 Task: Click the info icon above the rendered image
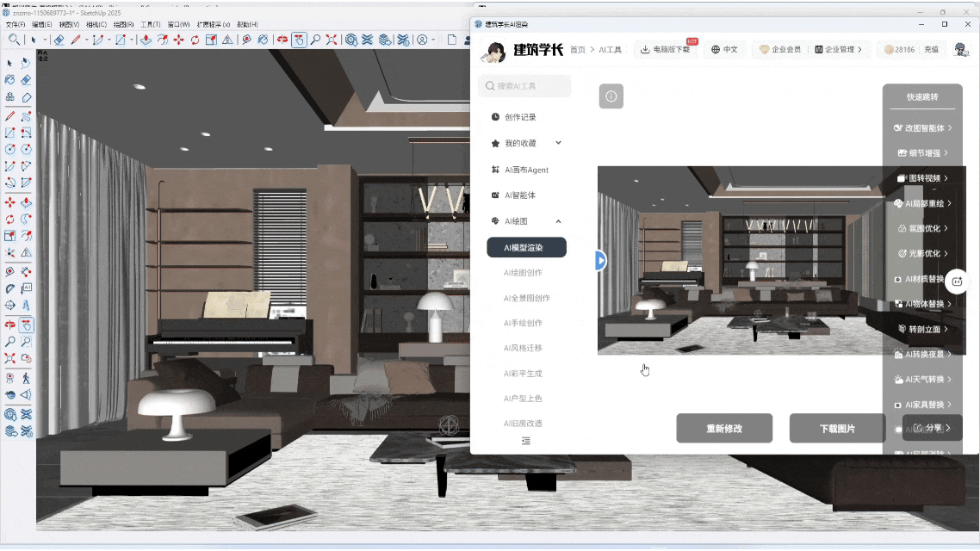click(611, 96)
